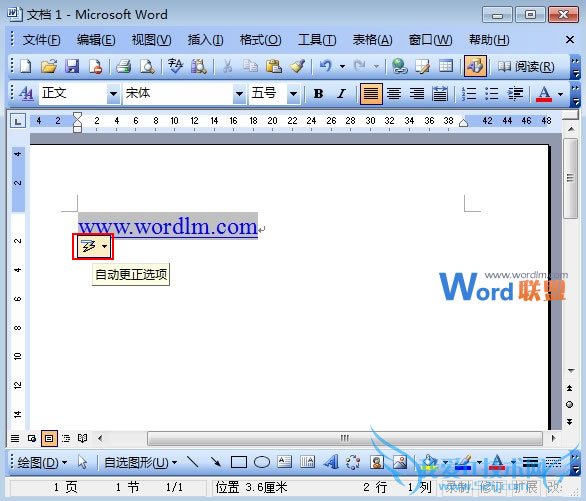Click the Select Browse Object circle button

569,405
